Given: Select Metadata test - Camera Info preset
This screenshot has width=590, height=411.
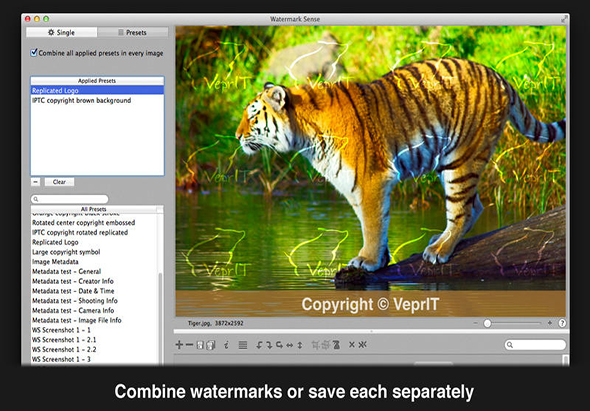Looking at the screenshot, I should 94,311.
